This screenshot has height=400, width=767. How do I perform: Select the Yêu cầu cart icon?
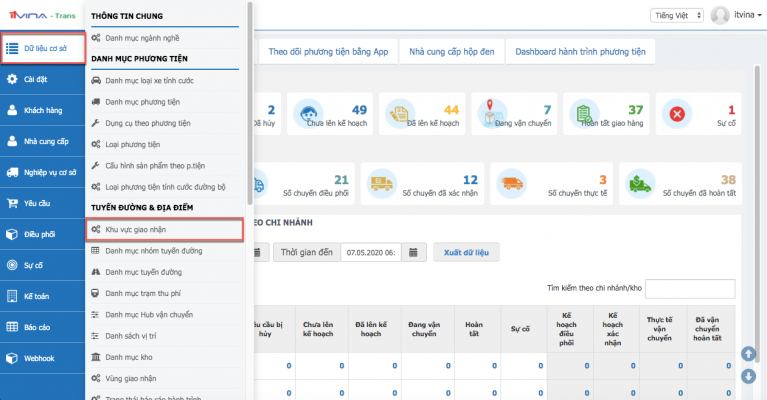pos(12,203)
